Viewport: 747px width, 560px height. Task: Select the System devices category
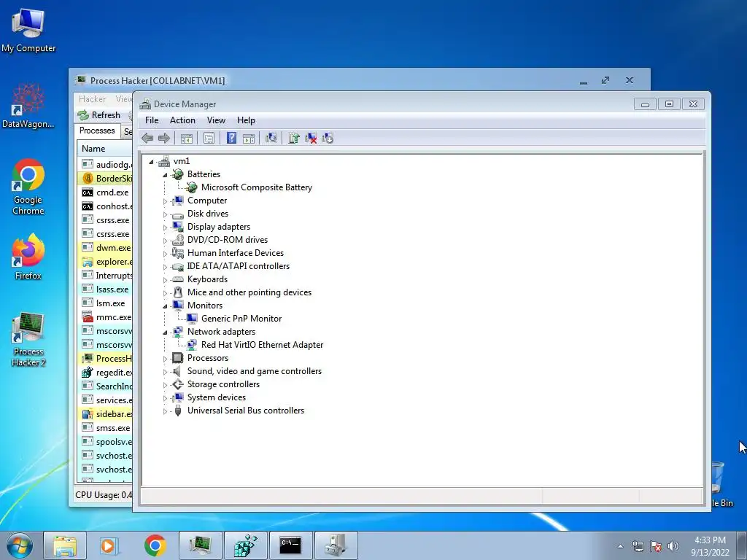click(x=216, y=397)
